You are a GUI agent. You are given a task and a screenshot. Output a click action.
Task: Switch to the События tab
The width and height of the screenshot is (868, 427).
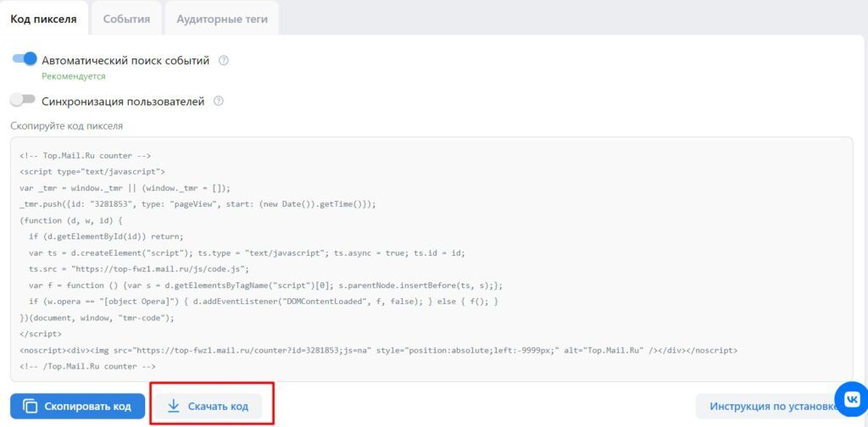[x=126, y=19]
